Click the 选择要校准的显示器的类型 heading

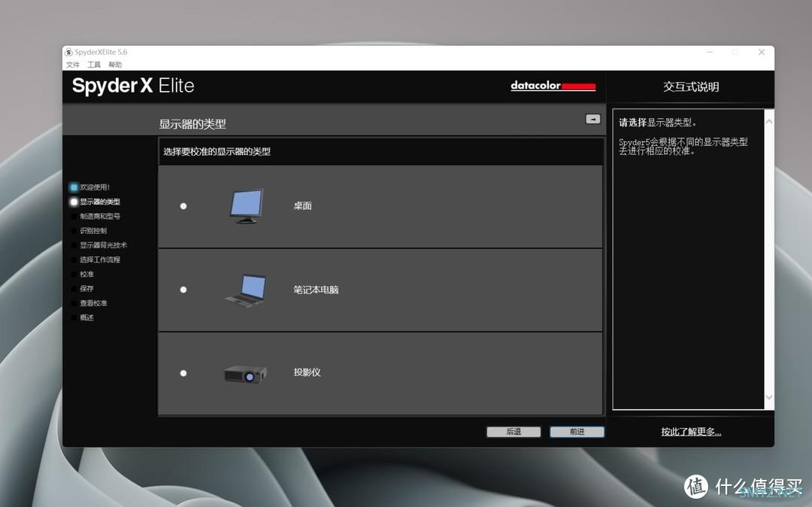click(x=217, y=152)
